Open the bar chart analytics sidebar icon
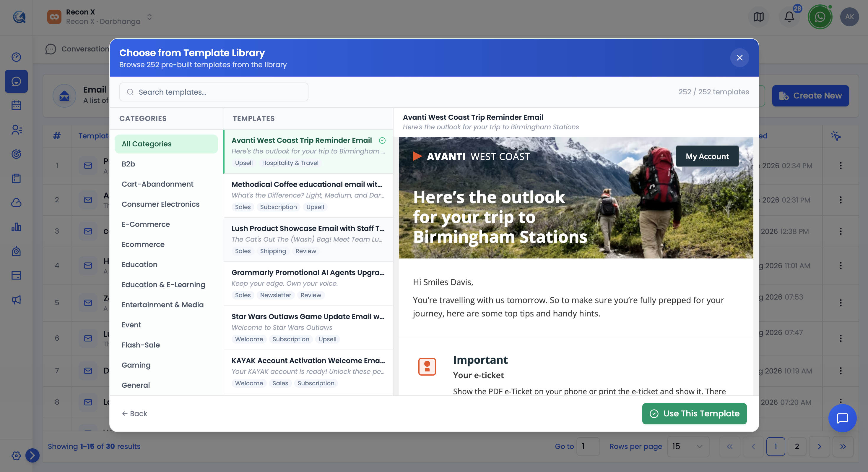Viewport: 868px width, 472px height. tap(16, 227)
